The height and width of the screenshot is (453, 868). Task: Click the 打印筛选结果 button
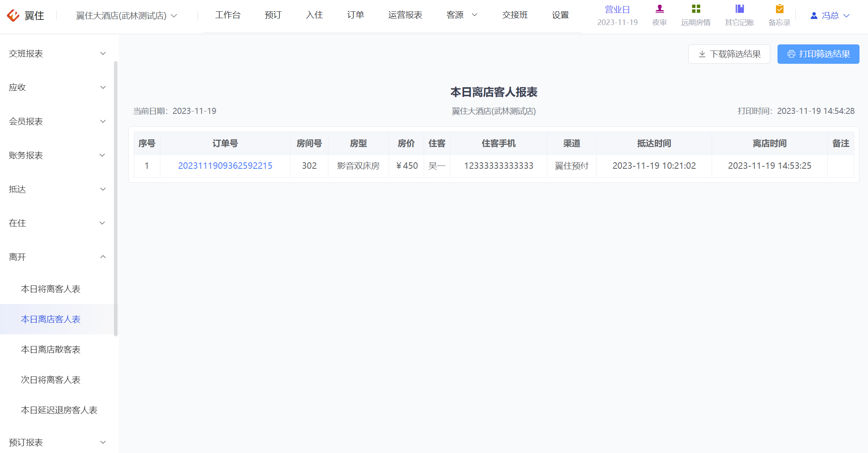pos(818,54)
